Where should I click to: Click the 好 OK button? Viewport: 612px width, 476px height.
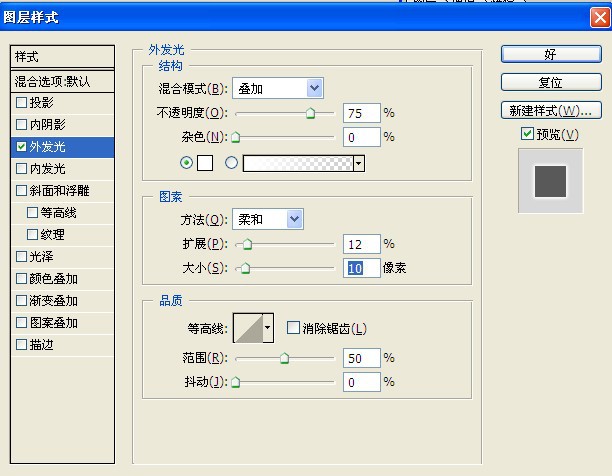point(551,54)
